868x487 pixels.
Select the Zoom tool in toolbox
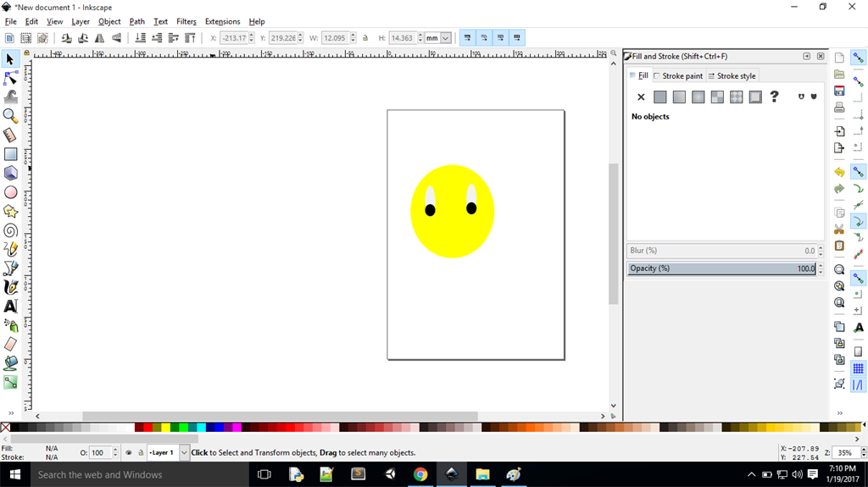pyautogui.click(x=10, y=115)
